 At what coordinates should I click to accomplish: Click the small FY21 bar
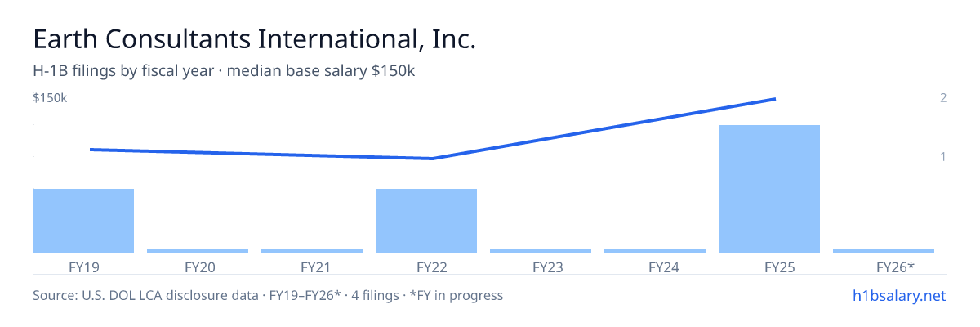point(312,251)
